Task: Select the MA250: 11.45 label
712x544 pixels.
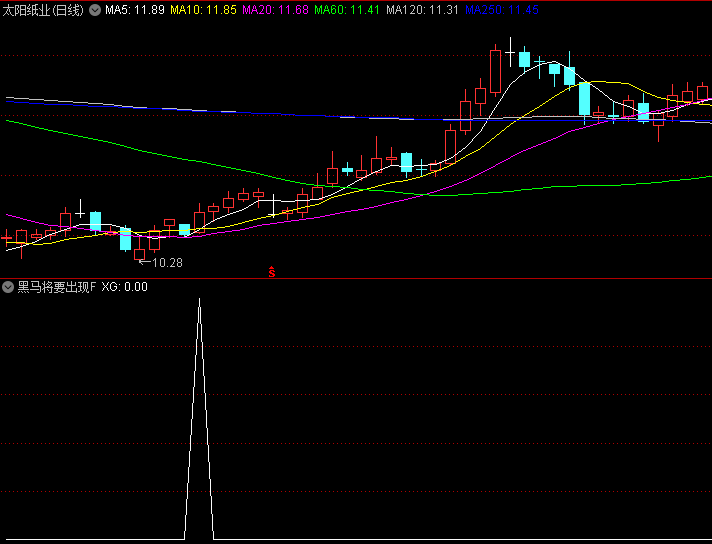Action: (502, 10)
